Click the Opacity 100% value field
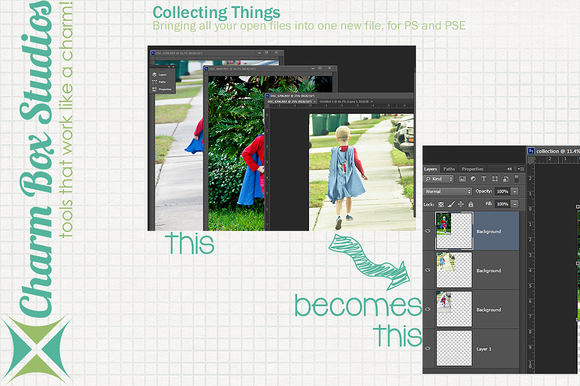 (x=502, y=192)
